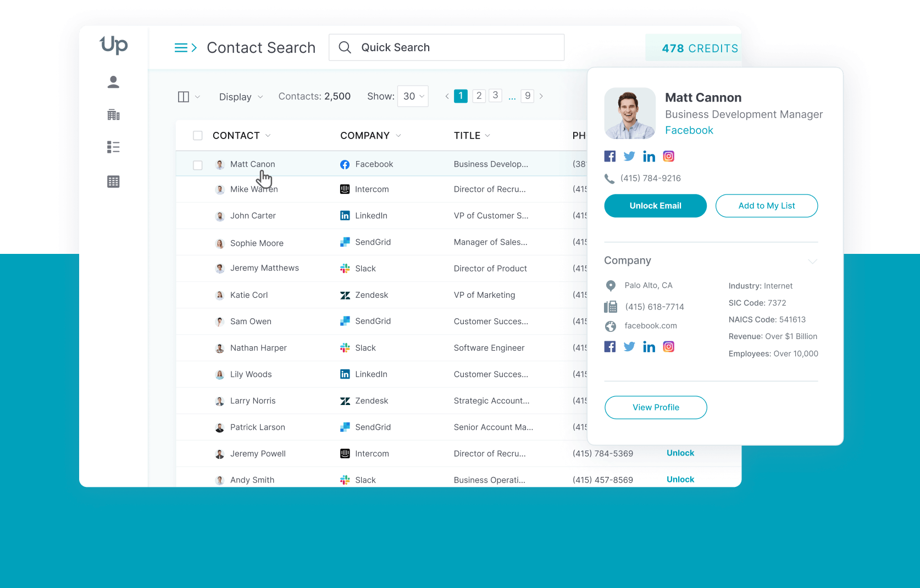Jump to page 9 of results

point(528,96)
